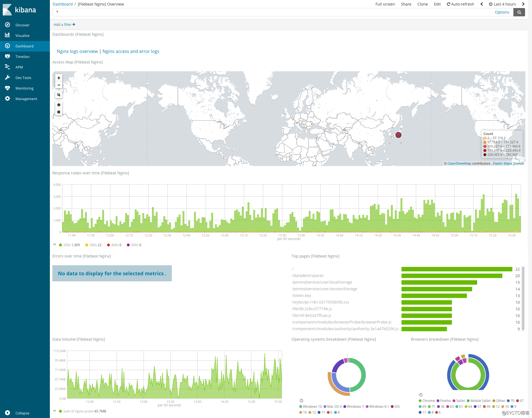Edit the dashboard

click(437, 4)
